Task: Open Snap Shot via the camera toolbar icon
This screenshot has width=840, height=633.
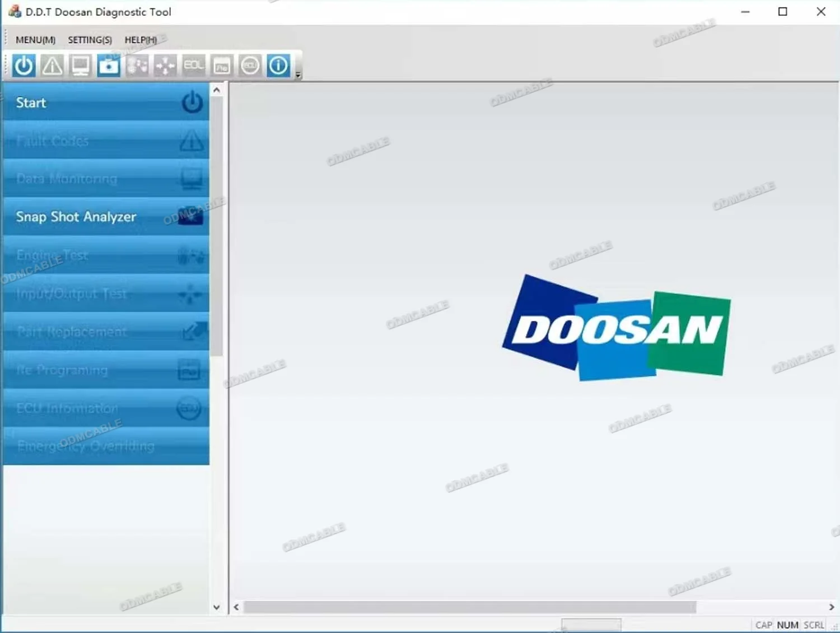Action: coord(109,66)
